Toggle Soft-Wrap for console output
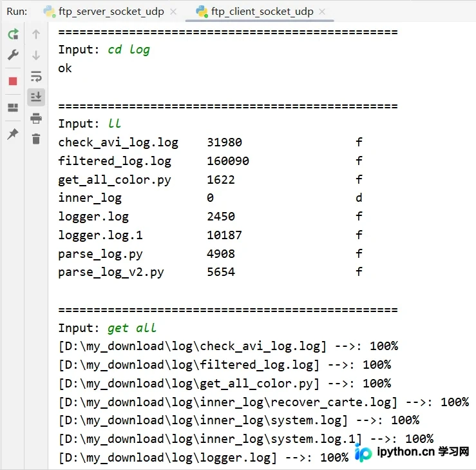Screen dimensions: 476x470 36,76
